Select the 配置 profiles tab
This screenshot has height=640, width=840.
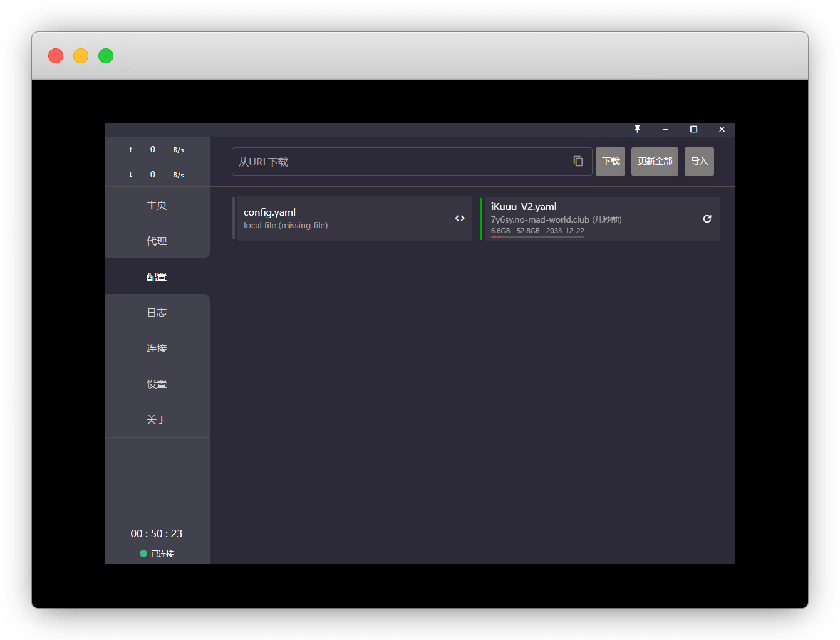click(x=157, y=276)
